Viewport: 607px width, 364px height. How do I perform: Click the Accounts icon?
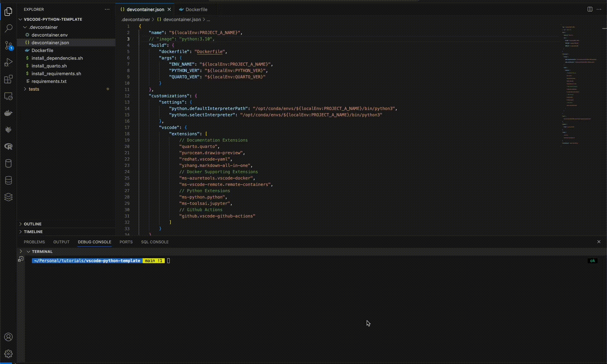point(9,337)
